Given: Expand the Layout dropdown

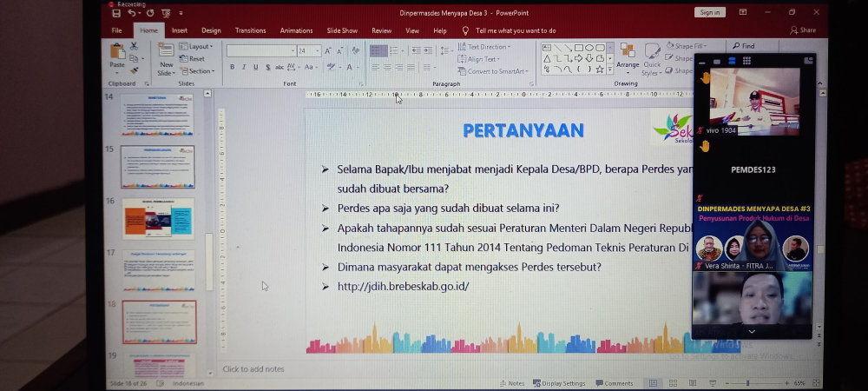Looking at the screenshot, I should tap(196, 47).
